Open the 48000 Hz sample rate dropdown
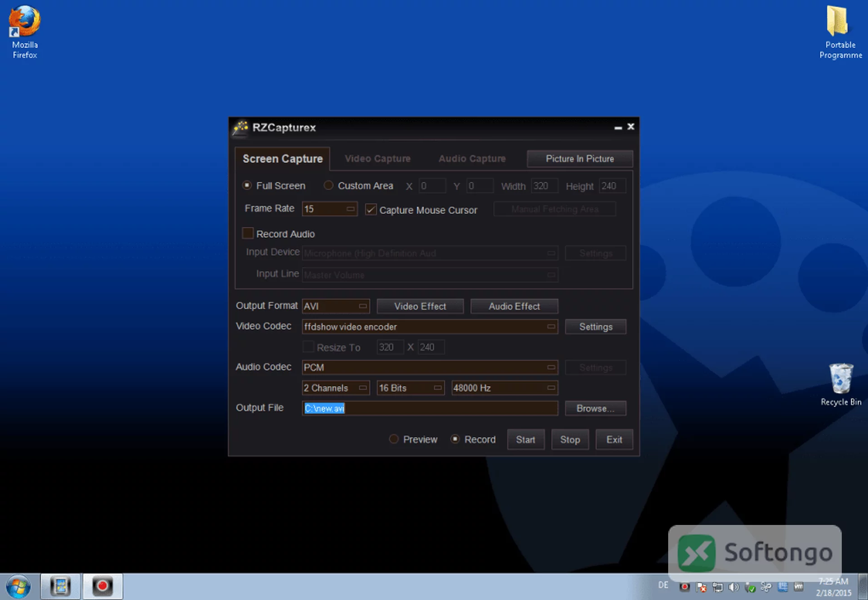Viewport: 868px width, 600px height. 505,388
